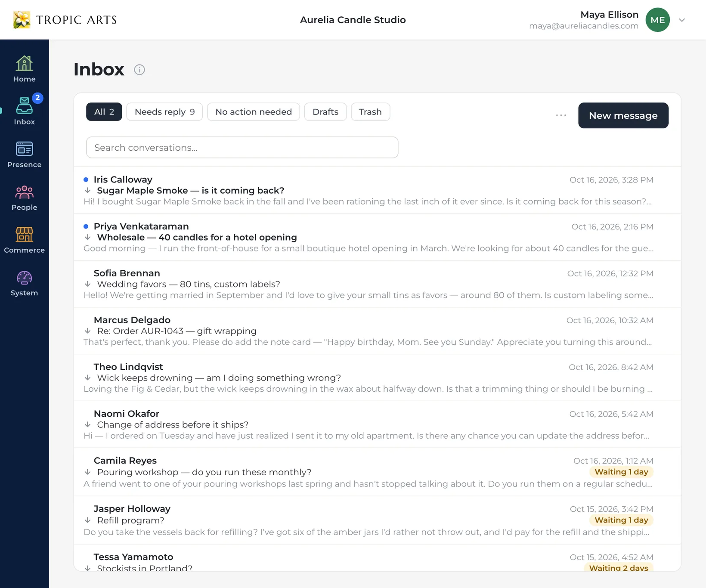Navigate to Commerce in sidebar
This screenshot has width=706, height=588.
[x=24, y=240]
